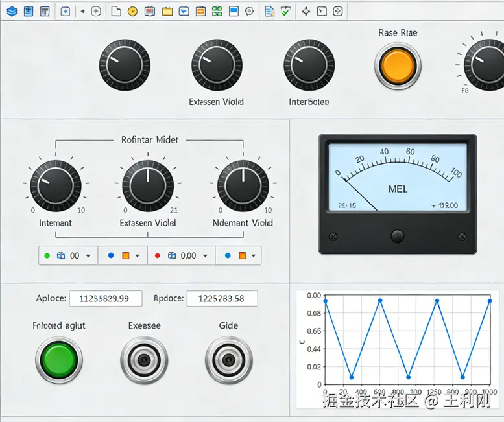Click the first Aploce value input field
Image resolution: width=504 pixels, height=422 pixels.
coord(105,299)
